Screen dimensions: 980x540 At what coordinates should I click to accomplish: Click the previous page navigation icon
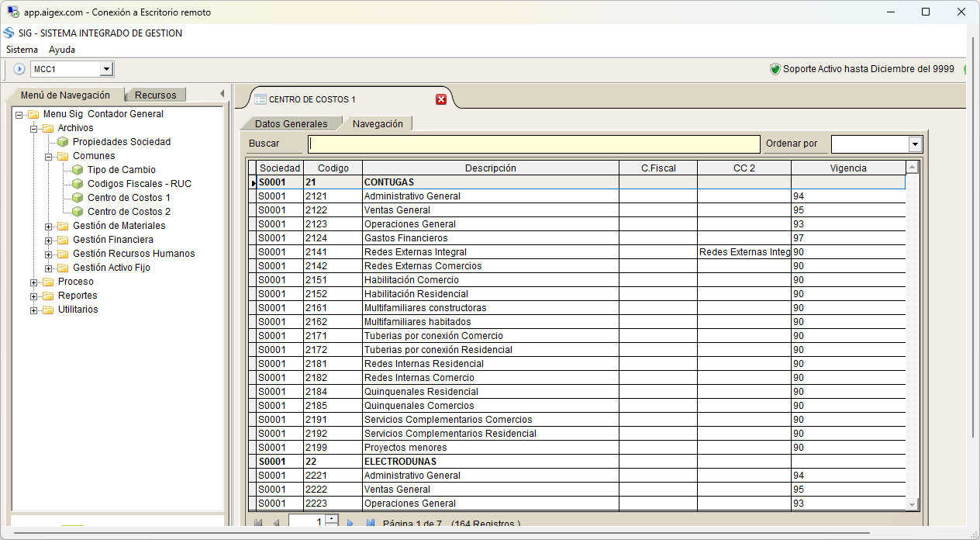277,524
